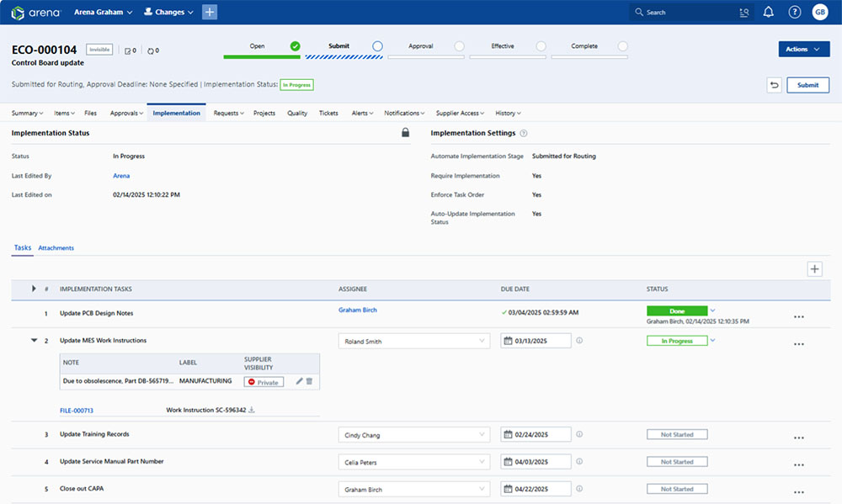The height and width of the screenshot is (504, 842).
Task: Open the FILE-000713 link
Action: pyautogui.click(x=77, y=411)
